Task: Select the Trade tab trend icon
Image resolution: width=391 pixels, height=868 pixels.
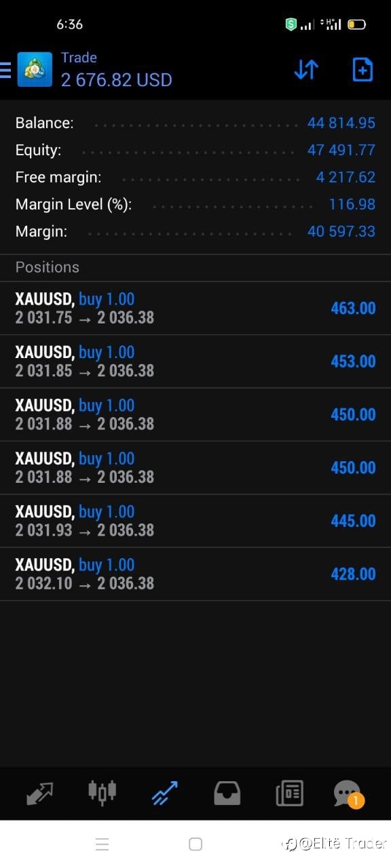Action: pos(165,793)
